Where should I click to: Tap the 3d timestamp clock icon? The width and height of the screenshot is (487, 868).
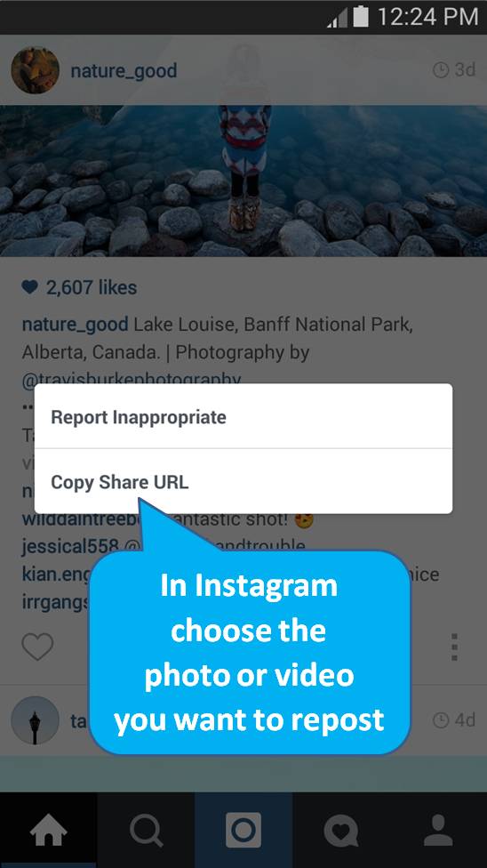pos(440,70)
